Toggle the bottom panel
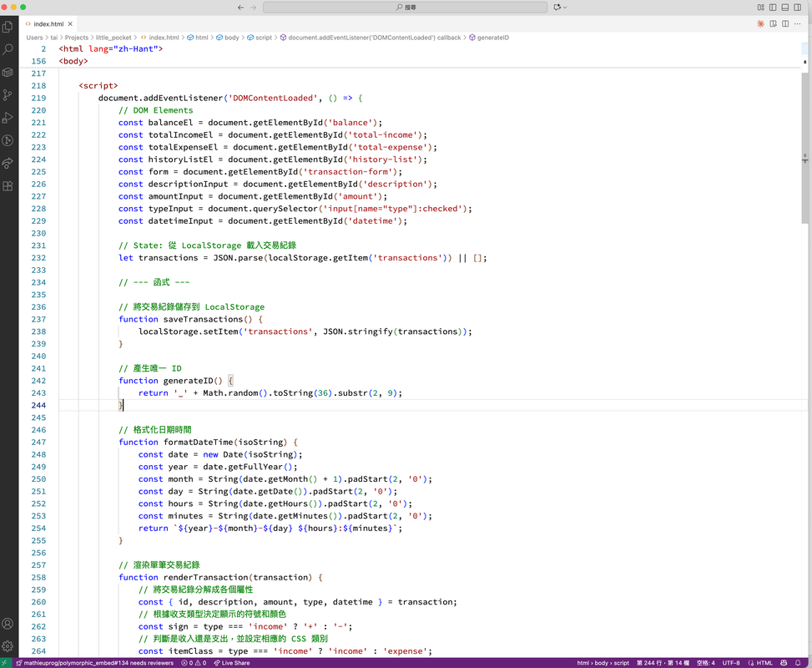This screenshot has height=668, width=812. click(x=785, y=8)
